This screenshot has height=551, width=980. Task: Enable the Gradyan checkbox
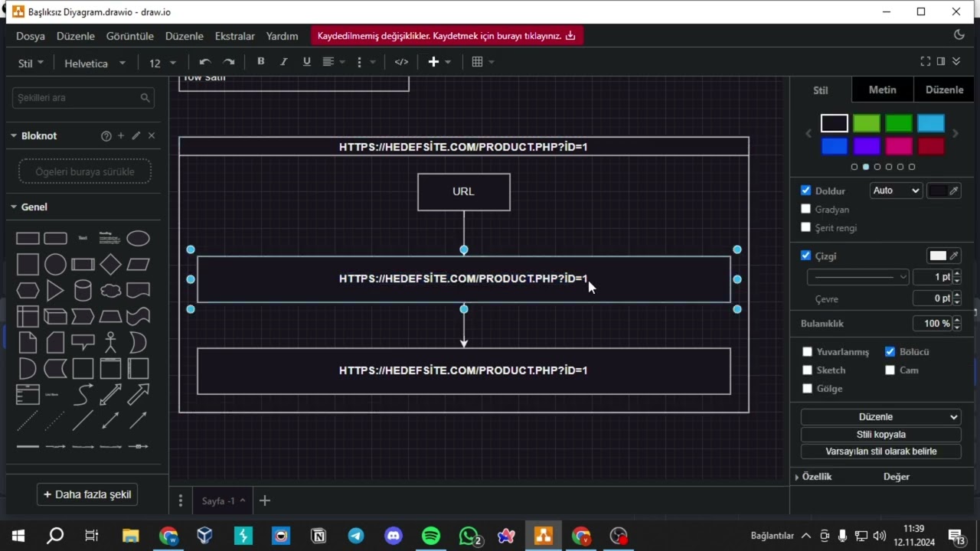pos(805,209)
